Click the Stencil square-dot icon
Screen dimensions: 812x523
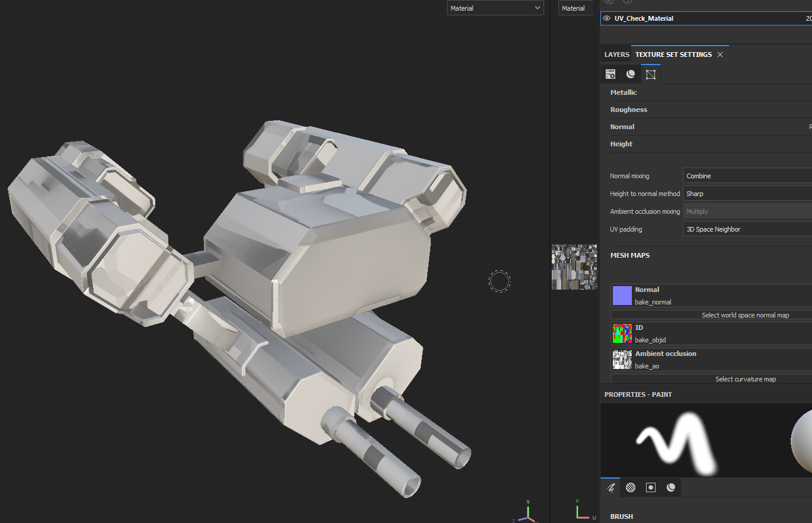click(651, 487)
